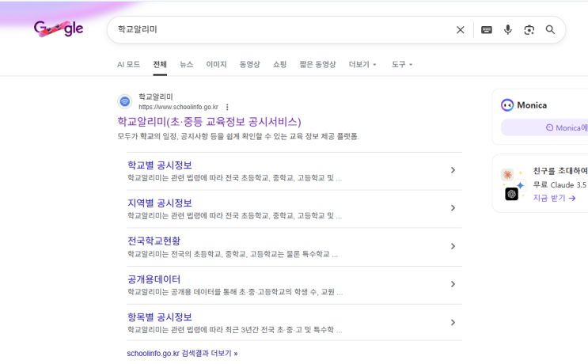This screenshot has height=364, width=588.
Task: Click the chevron arrow on 항목별 공시정보 row
Action: (453, 322)
